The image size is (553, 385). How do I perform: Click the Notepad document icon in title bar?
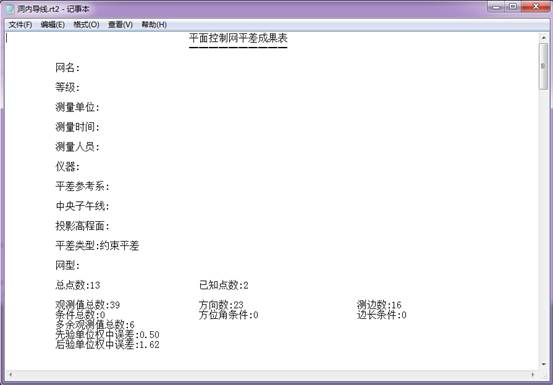pos(11,9)
